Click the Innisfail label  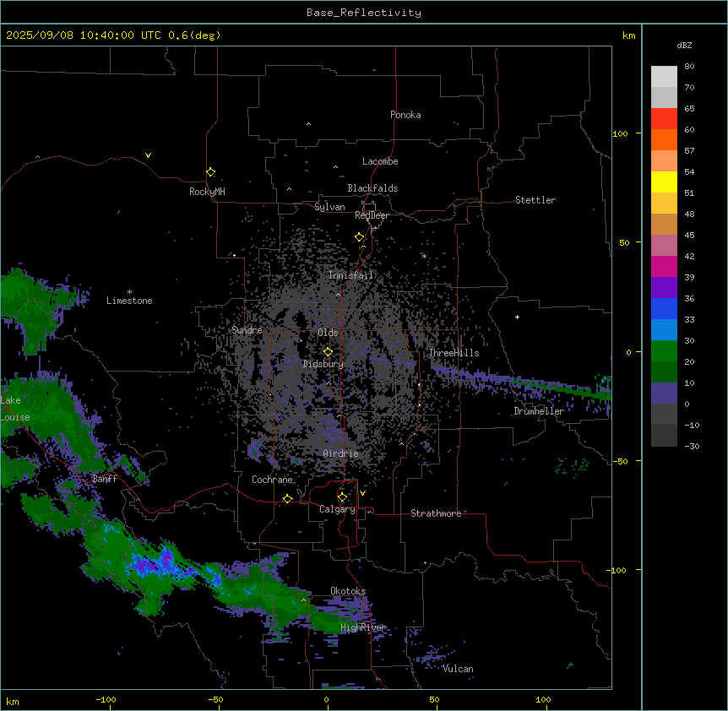[350, 275]
